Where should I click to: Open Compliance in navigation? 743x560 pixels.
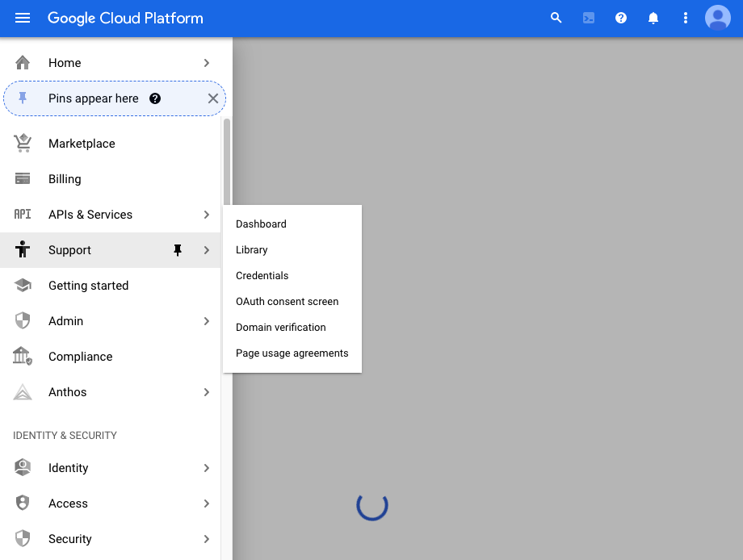point(110,357)
